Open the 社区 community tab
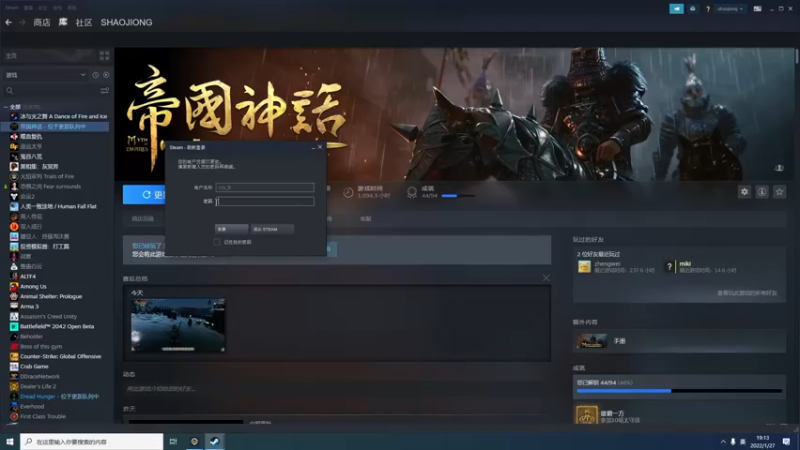 click(84, 22)
